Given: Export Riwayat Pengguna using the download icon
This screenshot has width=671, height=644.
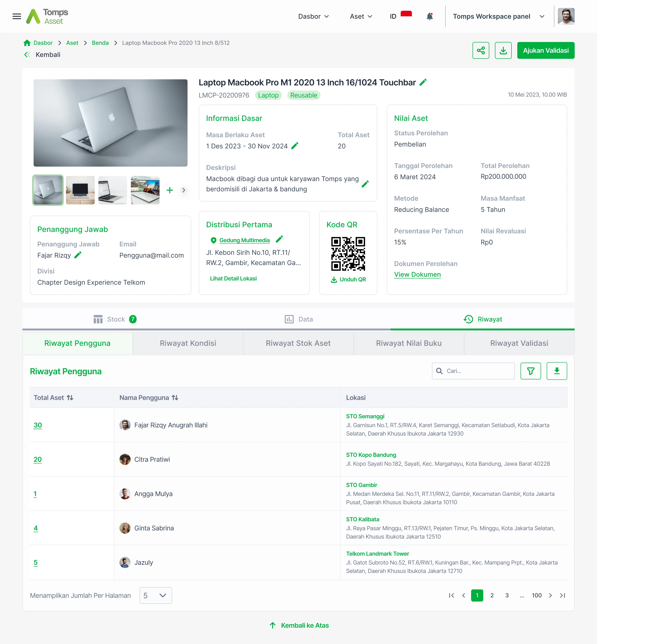Looking at the screenshot, I should pyautogui.click(x=557, y=371).
